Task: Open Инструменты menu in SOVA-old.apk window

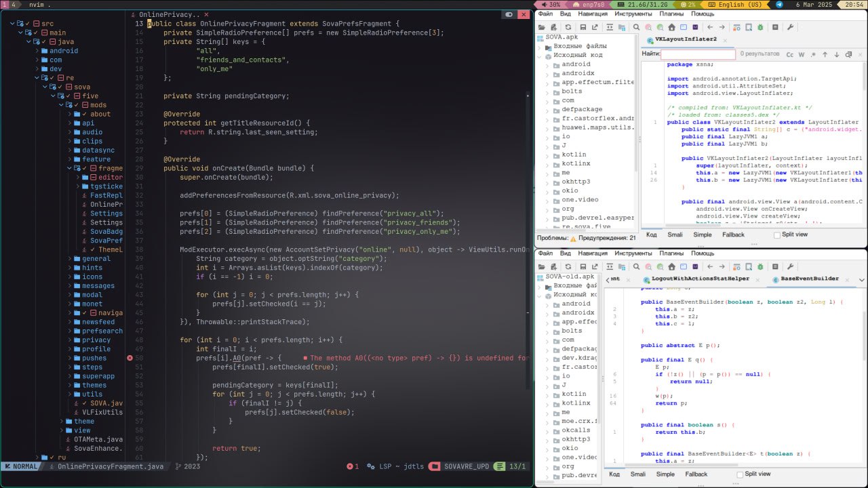Action: click(633, 253)
